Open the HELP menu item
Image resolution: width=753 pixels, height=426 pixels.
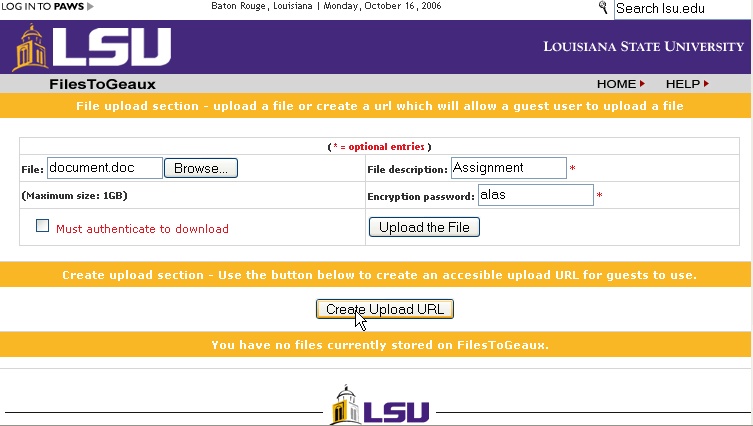687,84
